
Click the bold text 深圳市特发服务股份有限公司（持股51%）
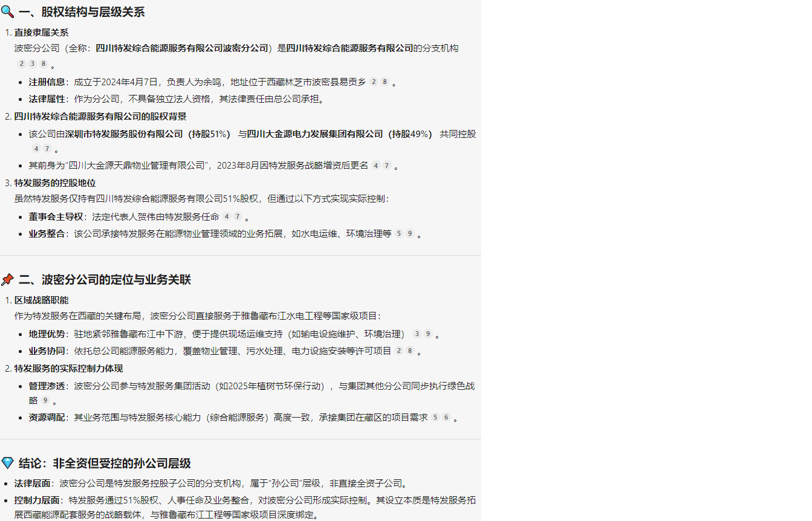pyautogui.click(x=148, y=134)
